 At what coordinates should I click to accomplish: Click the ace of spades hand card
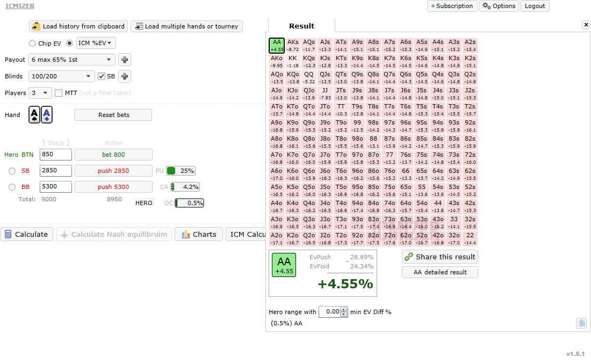pyautogui.click(x=34, y=115)
